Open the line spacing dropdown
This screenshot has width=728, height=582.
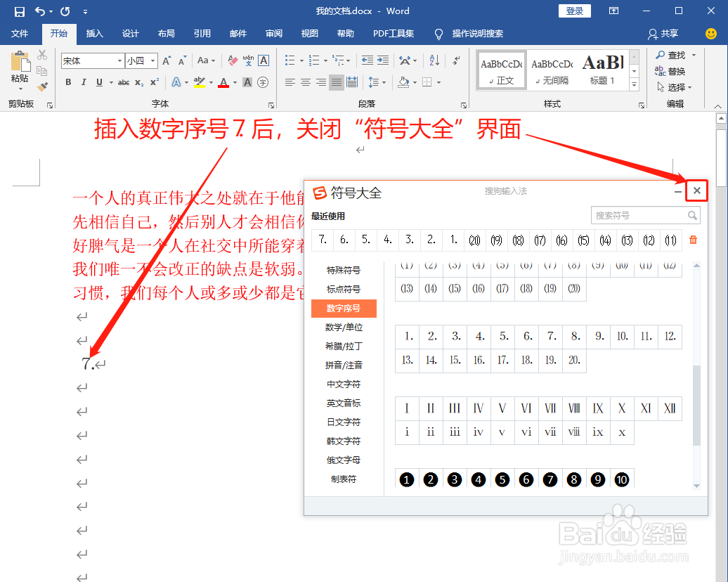pos(384,82)
